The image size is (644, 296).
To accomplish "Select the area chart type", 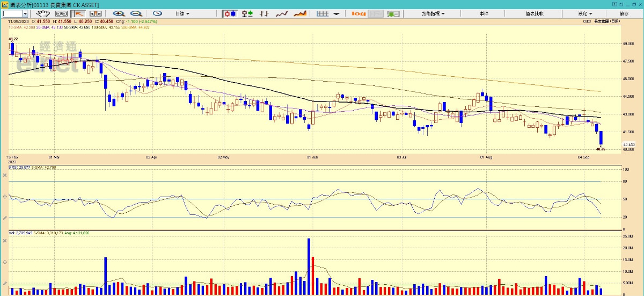I will [x=299, y=13].
